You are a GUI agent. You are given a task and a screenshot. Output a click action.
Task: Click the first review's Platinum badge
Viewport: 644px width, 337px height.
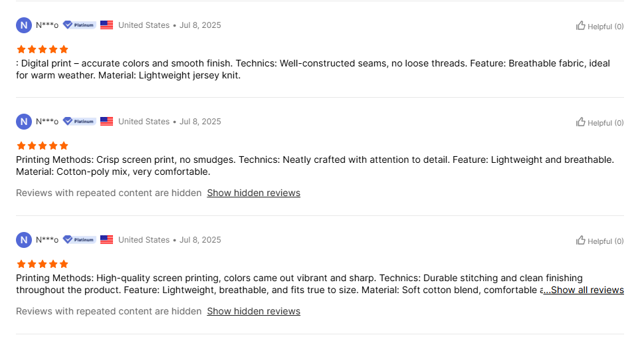point(80,25)
